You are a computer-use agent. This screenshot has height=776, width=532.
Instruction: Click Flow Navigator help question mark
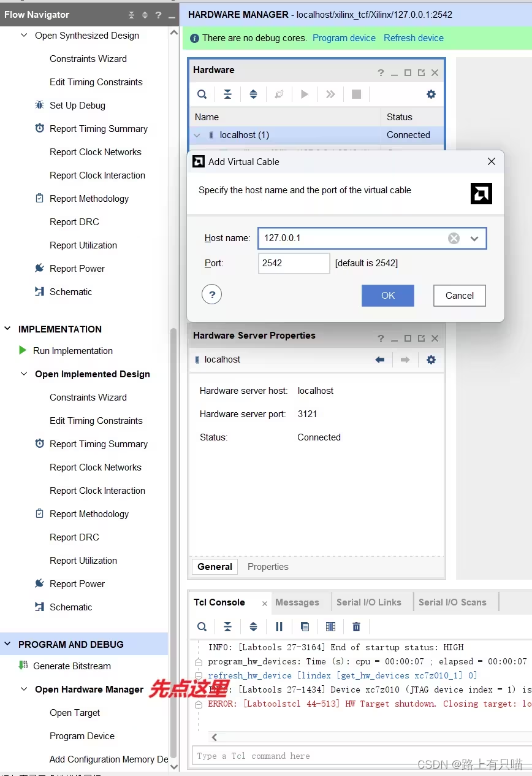coord(158,15)
